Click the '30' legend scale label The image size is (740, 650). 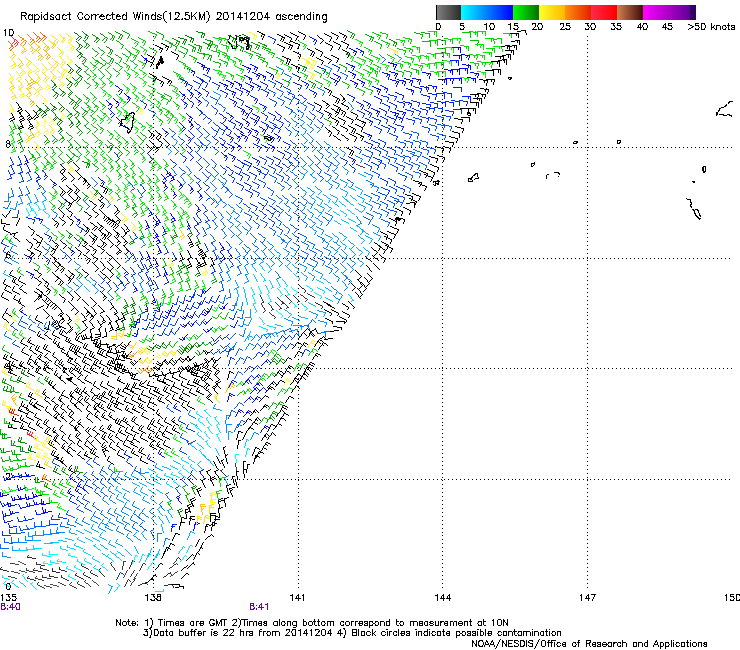590,27
